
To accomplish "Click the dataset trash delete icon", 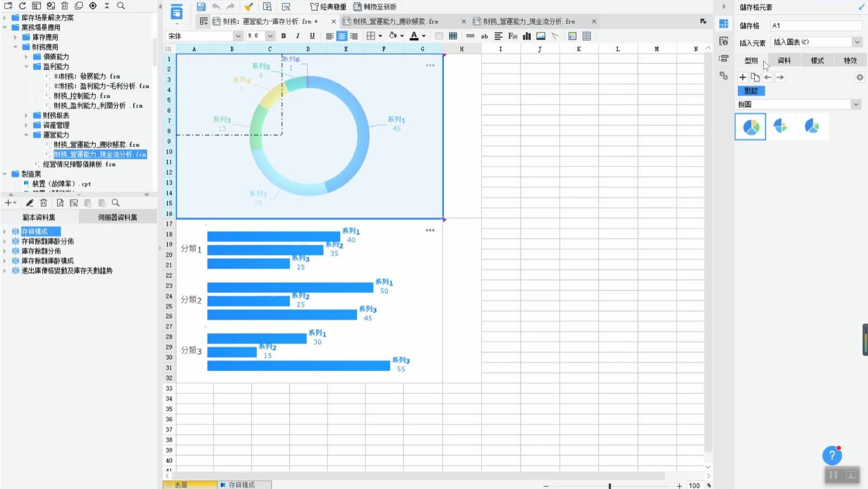I will tap(43, 203).
